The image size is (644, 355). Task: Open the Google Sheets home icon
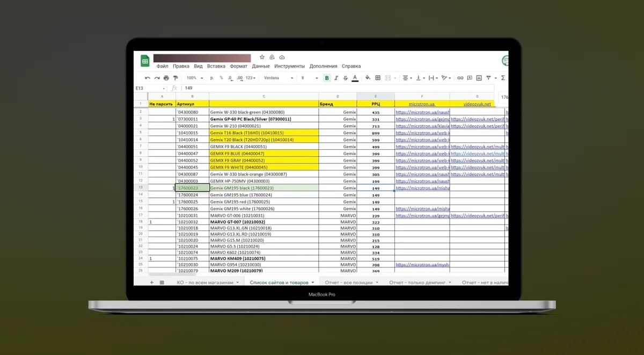(x=145, y=61)
